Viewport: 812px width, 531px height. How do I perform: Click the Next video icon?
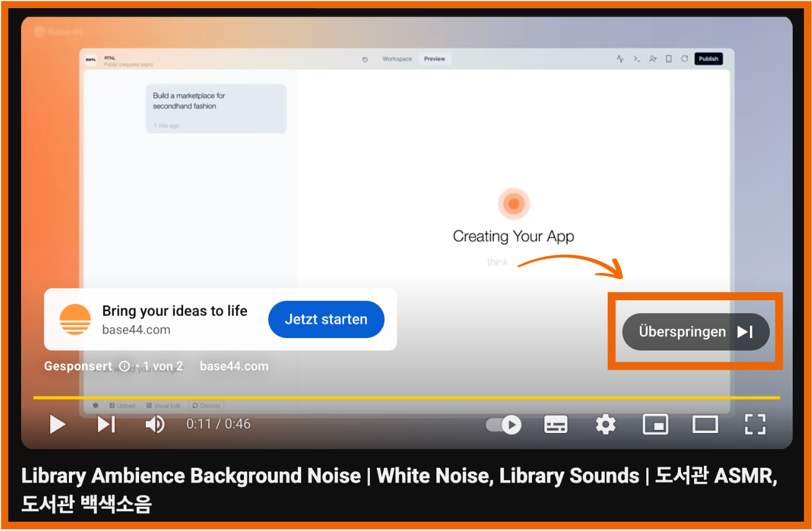coord(106,424)
